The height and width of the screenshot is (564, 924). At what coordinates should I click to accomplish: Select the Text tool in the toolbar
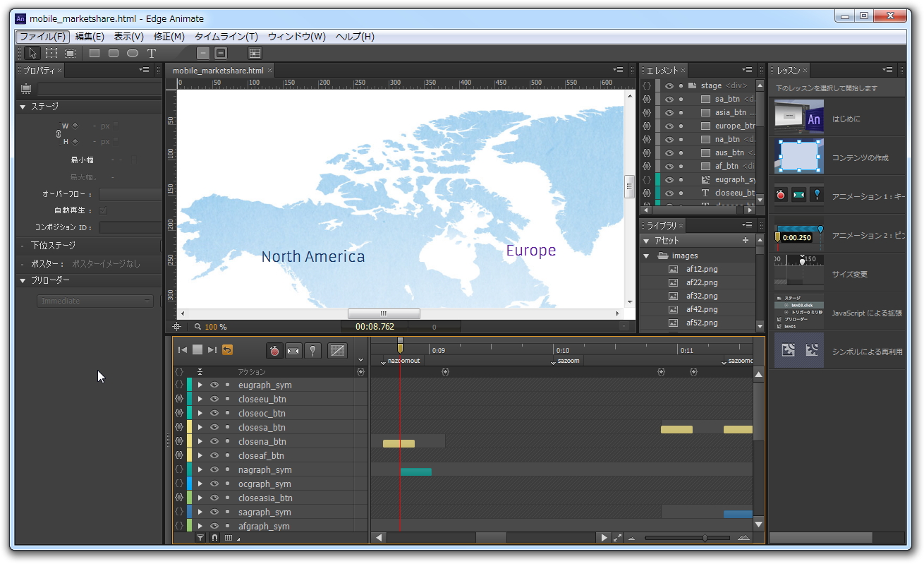(150, 53)
